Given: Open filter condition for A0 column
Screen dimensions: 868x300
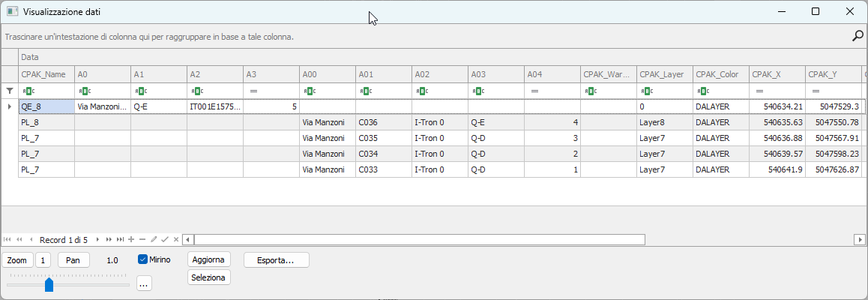Looking at the screenshot, I should point(84,91).
